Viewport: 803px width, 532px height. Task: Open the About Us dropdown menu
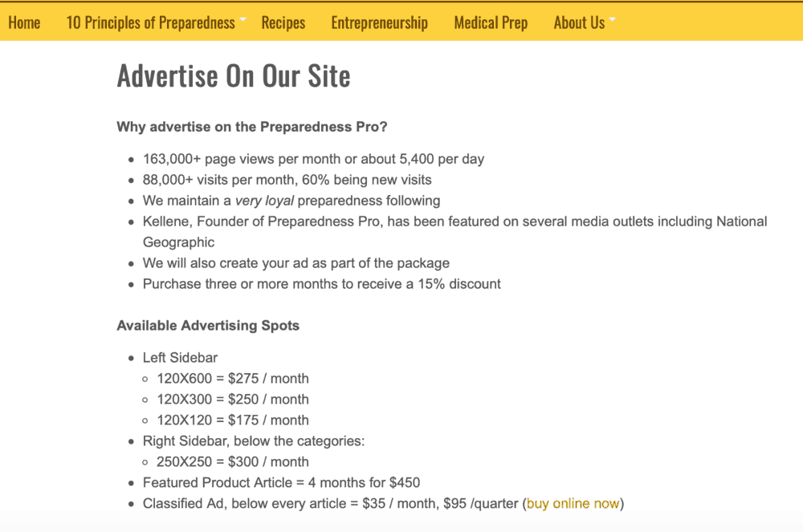pyautogui.click(x=579, y=22)
